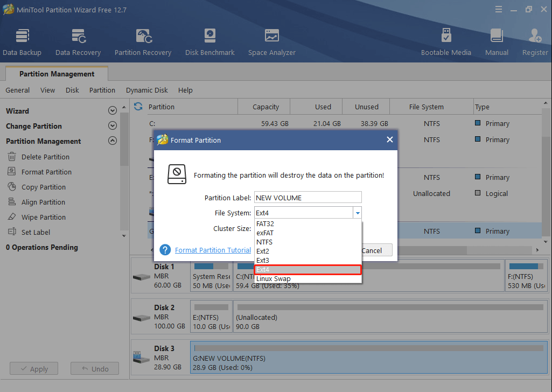The image size is (552, 392).
Task: Open the hamburger menu in title bar
Action: (499, 10)
